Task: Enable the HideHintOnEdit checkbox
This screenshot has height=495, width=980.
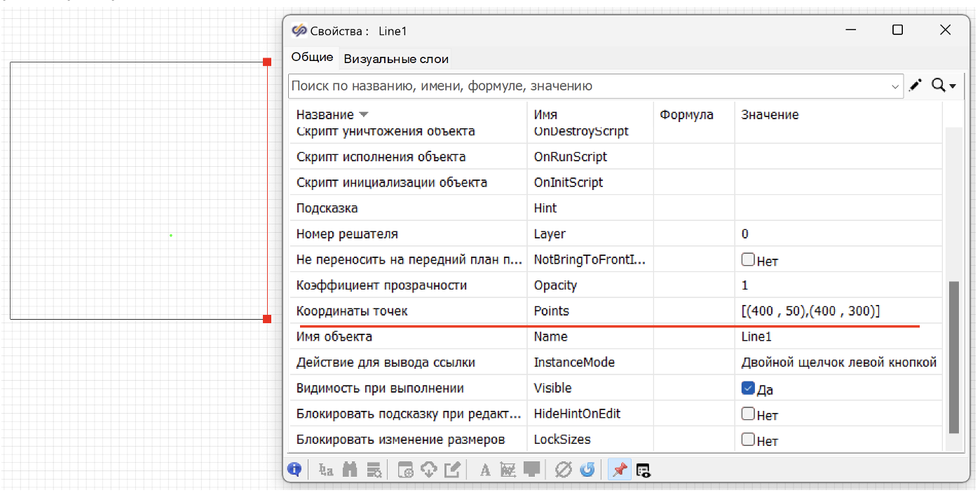Action: click(748, 414)
